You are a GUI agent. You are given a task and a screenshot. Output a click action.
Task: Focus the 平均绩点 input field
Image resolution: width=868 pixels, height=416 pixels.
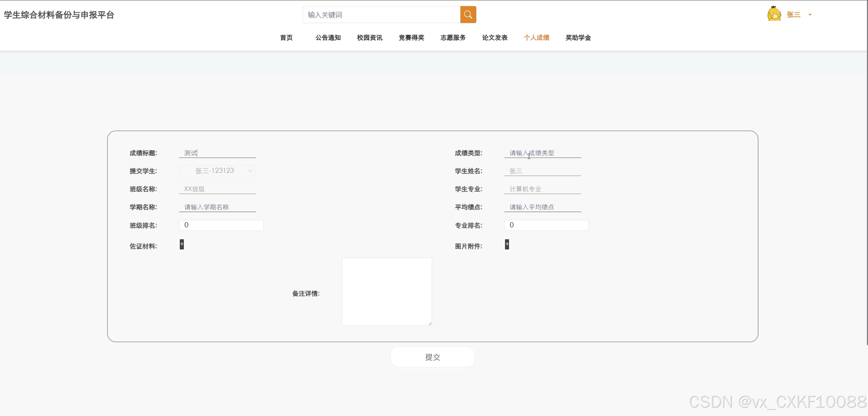[542, 207]
